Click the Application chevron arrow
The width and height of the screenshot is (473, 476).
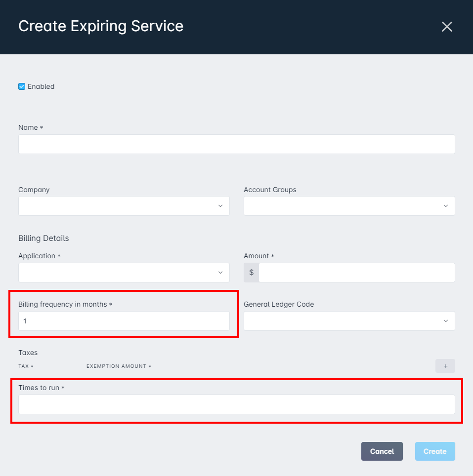(220, 272)
